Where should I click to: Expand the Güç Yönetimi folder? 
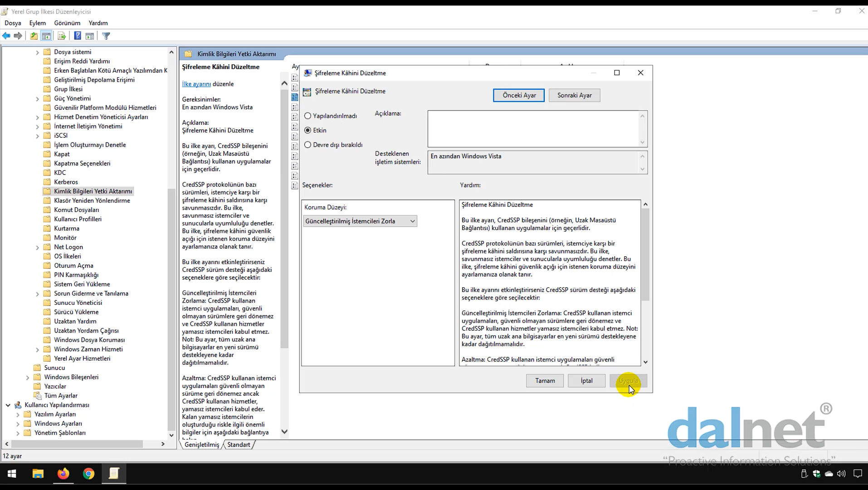(37, 98)
